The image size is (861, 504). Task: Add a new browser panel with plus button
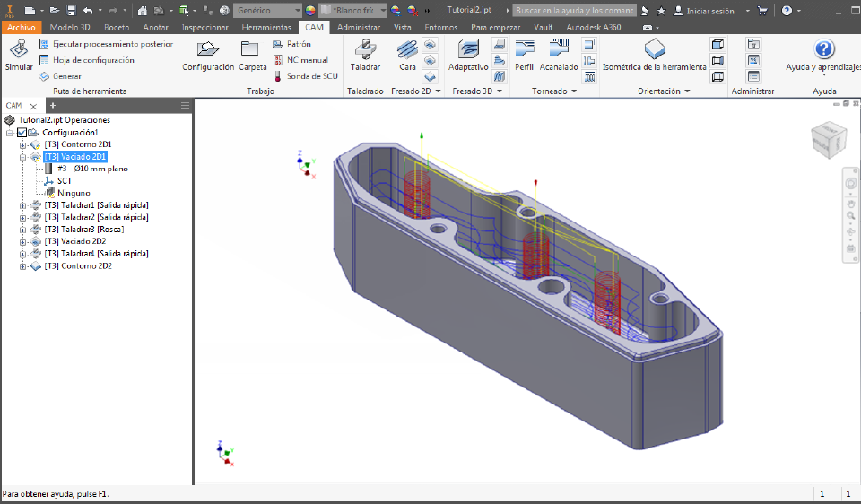tap(53, 106)
